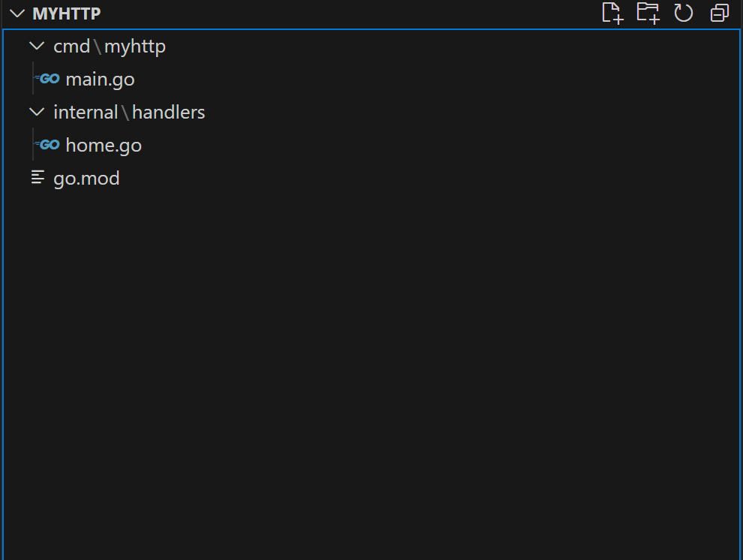
Task: Open the home.go file
Action: [x=104, y=146]
